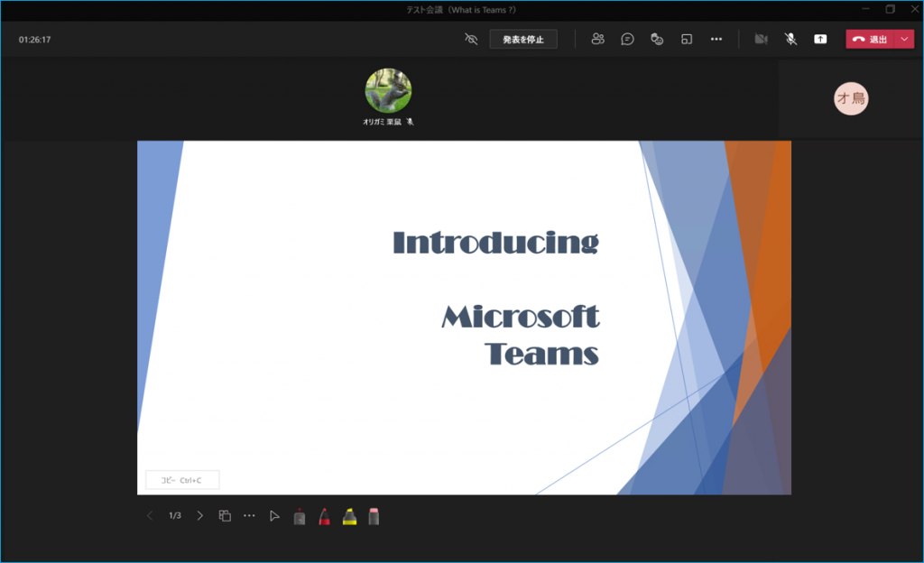Go to the next slide
The width and height of the screenshot is (924, 563).
click(x=200, y=516)
